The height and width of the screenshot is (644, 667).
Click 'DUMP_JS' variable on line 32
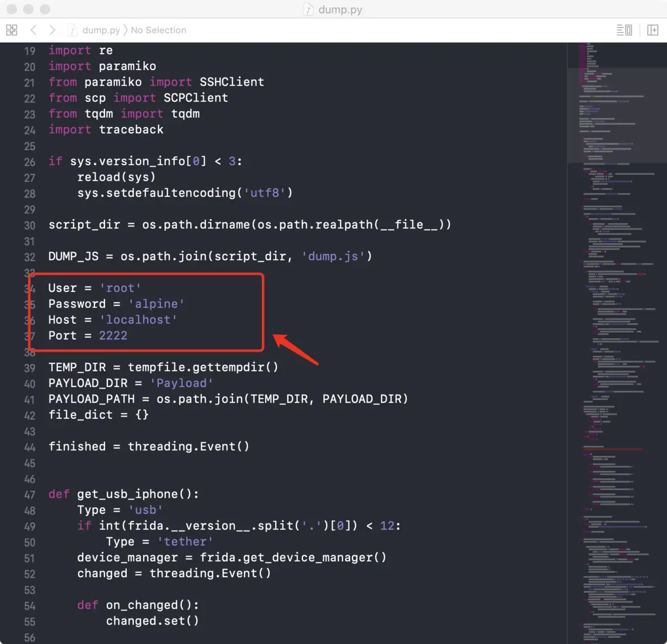[x=73, y=256]
